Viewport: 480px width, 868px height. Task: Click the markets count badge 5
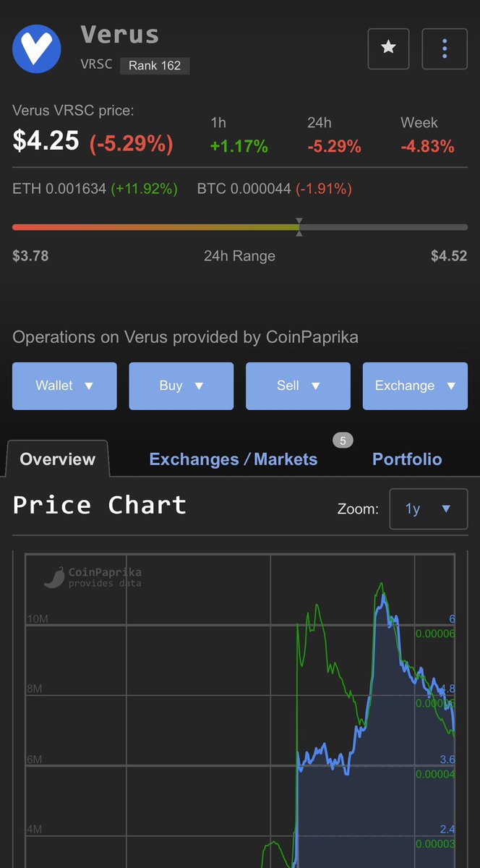click(x=343, y=440)
